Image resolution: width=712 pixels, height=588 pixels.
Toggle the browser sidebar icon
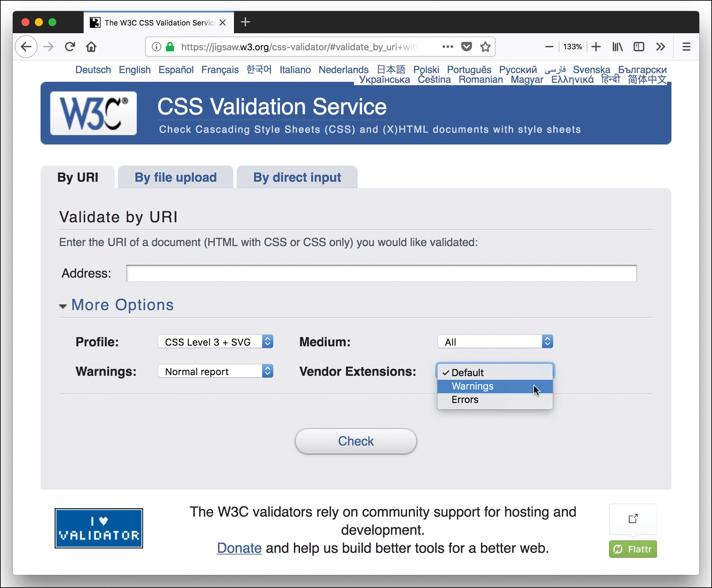pos(639,46)
